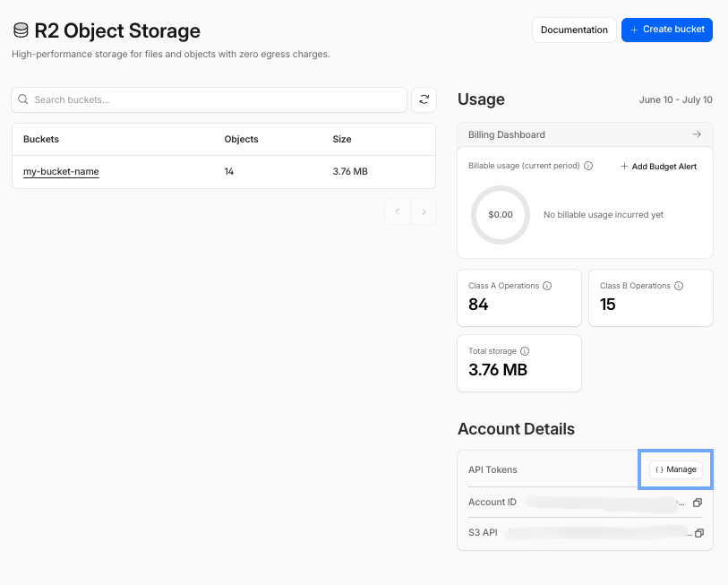
Task: Click the Account ID label
Action: tap(492, 503)
